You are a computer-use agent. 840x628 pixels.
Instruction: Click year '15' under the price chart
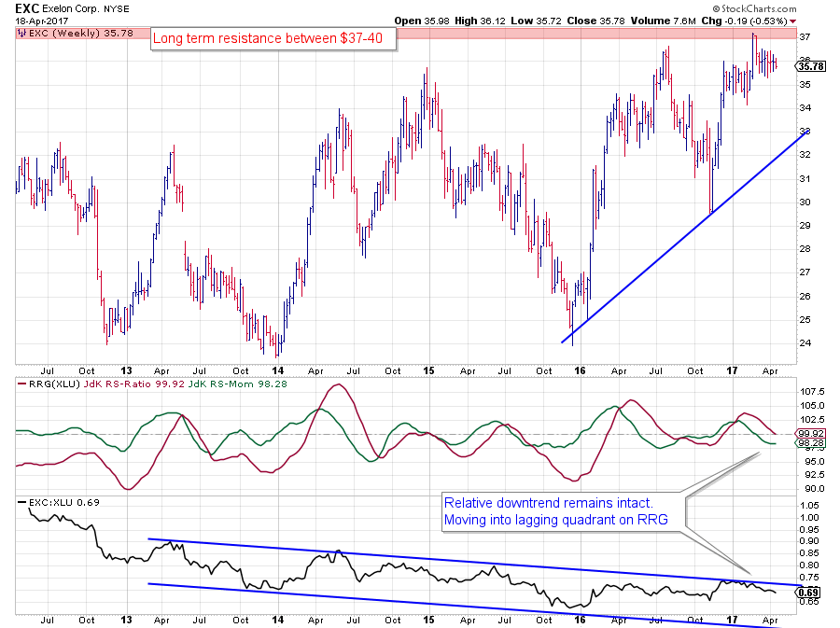[428, 370]
